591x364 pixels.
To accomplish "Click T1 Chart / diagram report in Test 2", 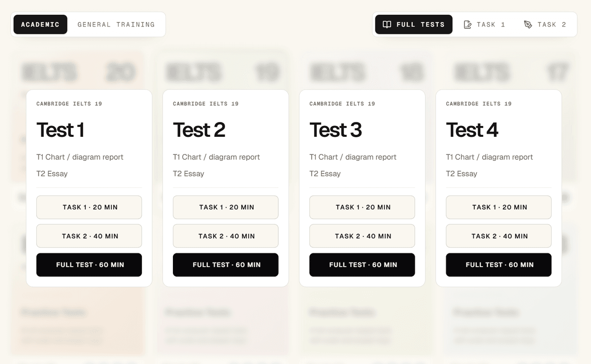I will click(216, 157).
